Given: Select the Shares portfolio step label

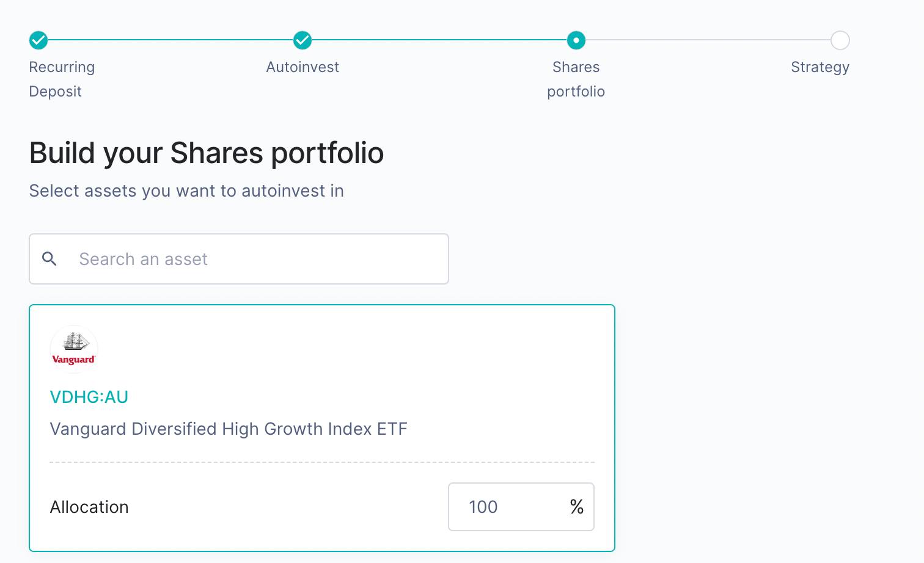Looking at the screenshot, I should coord(576,79).
